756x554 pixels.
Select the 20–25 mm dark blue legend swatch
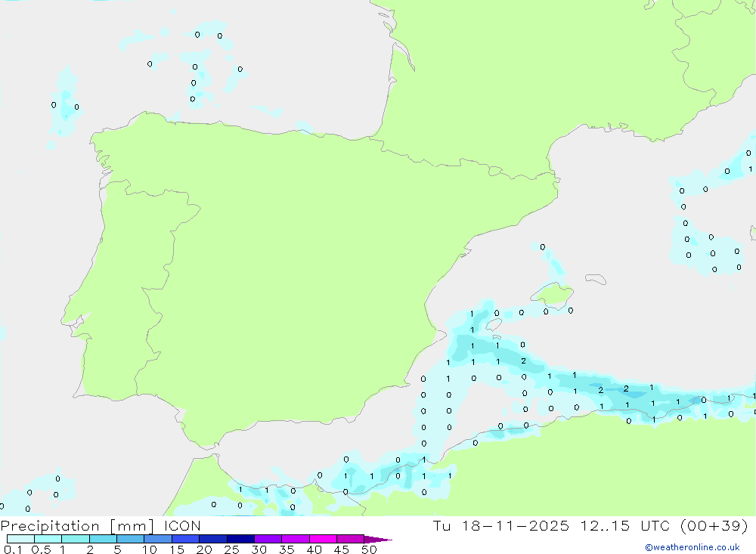(x=213, y=539)
